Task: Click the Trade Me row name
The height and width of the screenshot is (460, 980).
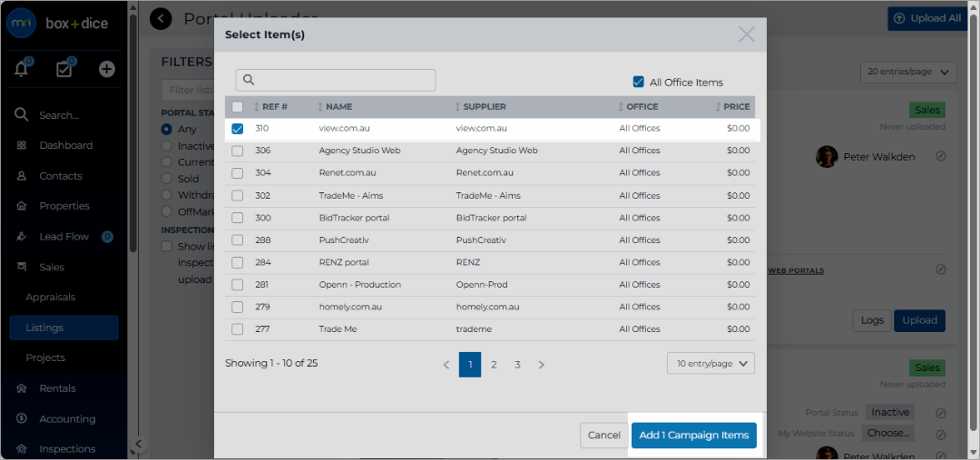Action: point(338,329)
